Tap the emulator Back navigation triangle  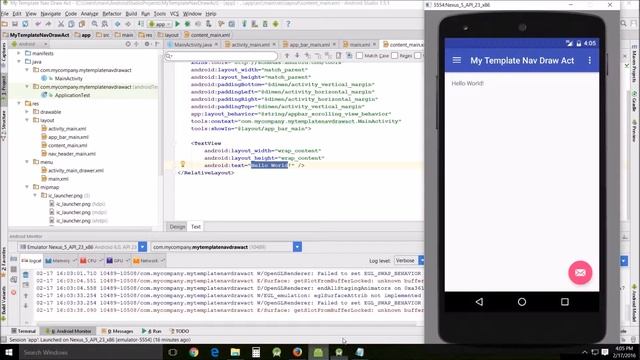(479, 302)
